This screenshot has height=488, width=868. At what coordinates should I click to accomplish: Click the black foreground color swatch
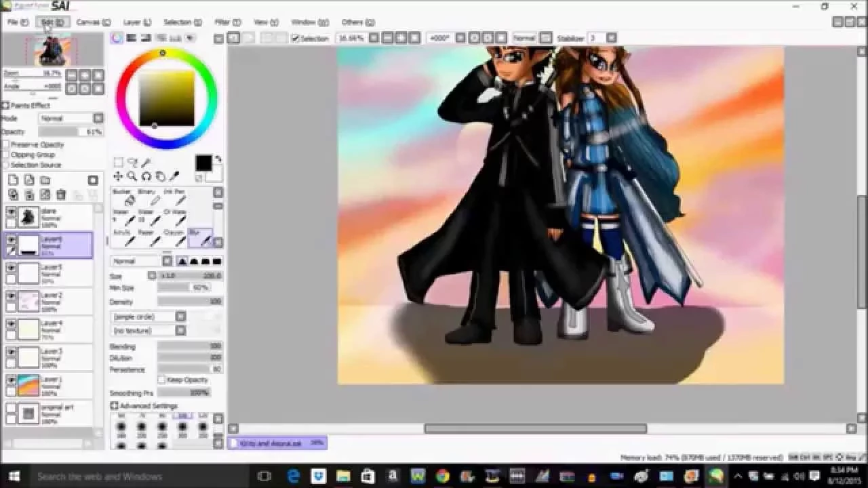coord(203,163)
